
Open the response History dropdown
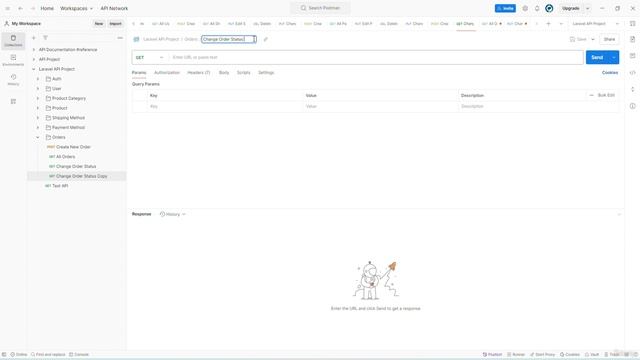(173, 214)
